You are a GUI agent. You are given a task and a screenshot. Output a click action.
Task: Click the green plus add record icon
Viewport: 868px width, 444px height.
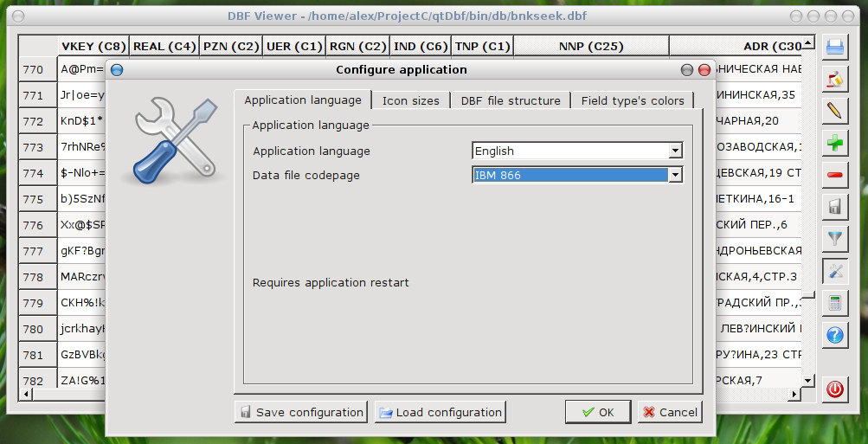point(834,143)
